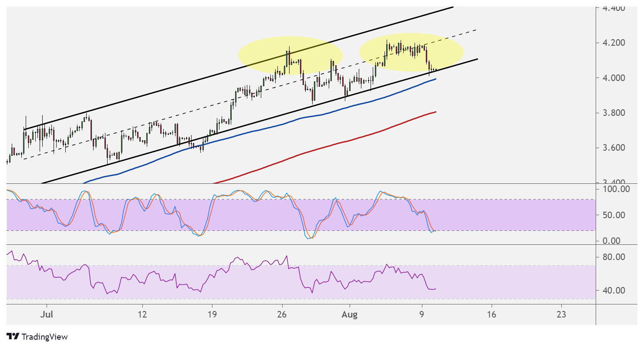The height and width of the screenshot is (348, 644).
Task: Select the 26 date label on time axis
Action: [282, 314]
